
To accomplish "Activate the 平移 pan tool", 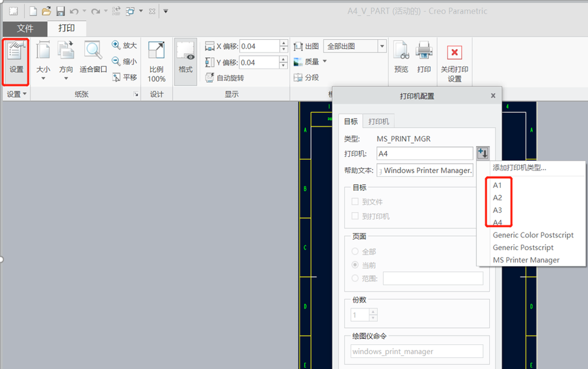I will click(x=125, y=77).
